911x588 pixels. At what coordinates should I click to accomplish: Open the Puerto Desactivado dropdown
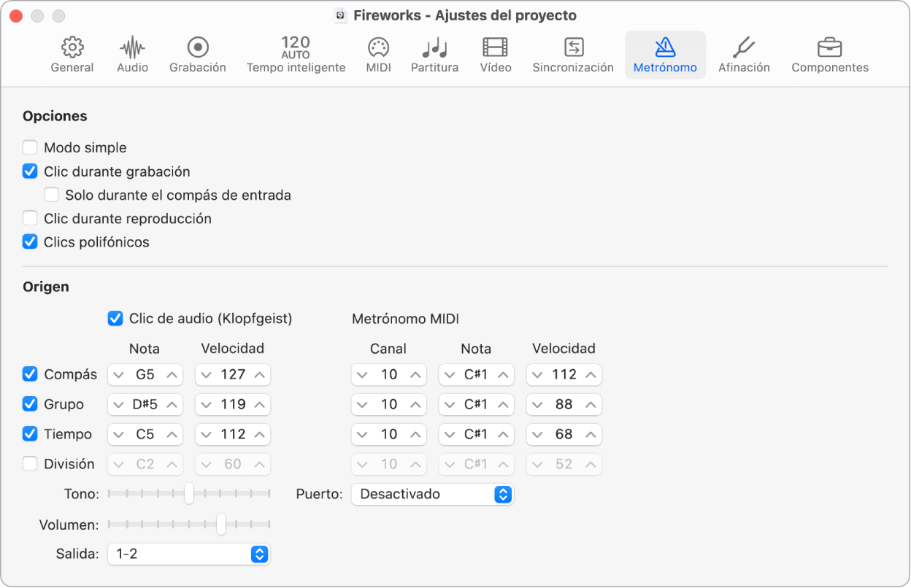tap(433, 494)
